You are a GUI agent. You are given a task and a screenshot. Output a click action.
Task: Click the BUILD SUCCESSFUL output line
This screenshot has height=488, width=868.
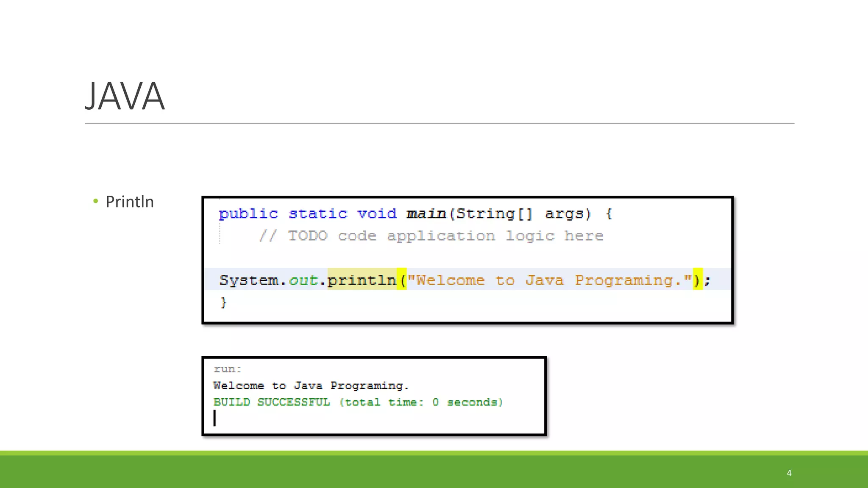[358, 402]
